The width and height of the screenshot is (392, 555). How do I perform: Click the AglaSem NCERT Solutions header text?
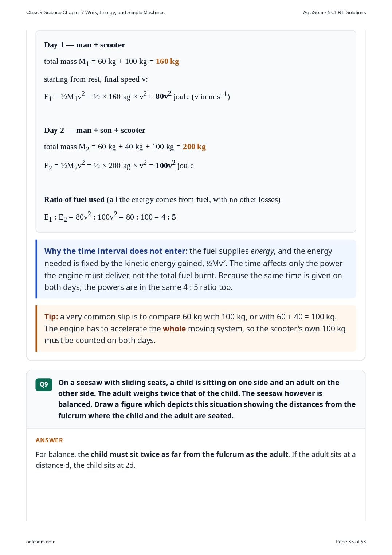tap(334, 12)
